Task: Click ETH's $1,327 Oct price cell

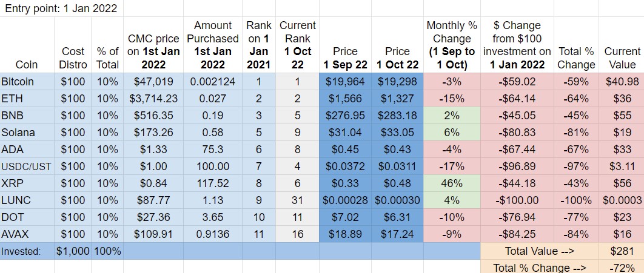Action: tap(397, 99)
